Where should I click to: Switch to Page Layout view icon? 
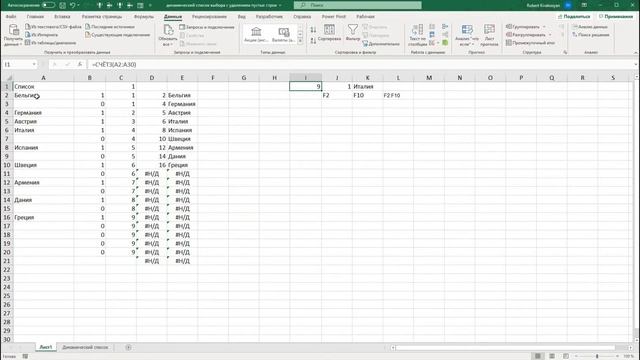(x=552, y=356)
